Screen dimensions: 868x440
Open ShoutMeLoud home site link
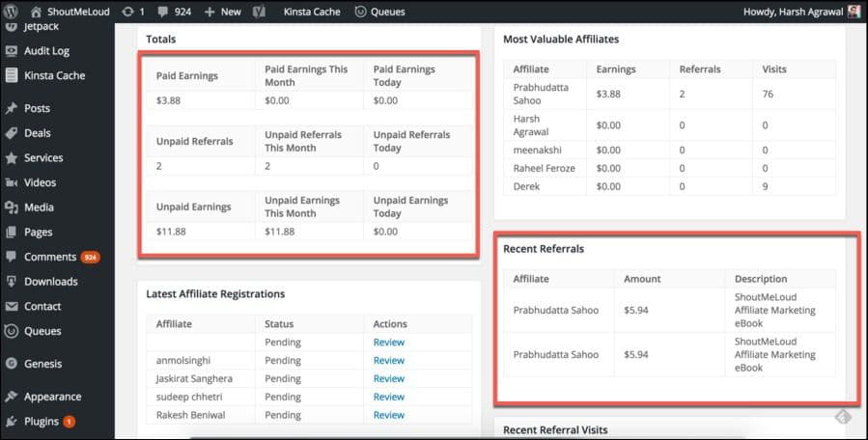(70, 12)
